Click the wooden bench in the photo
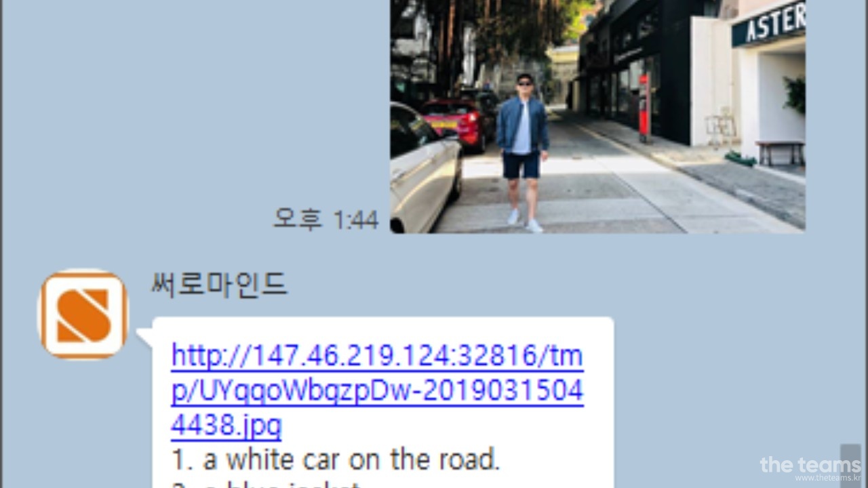The width and height of the screenshot is (868, 488). [x=780, y=152]
